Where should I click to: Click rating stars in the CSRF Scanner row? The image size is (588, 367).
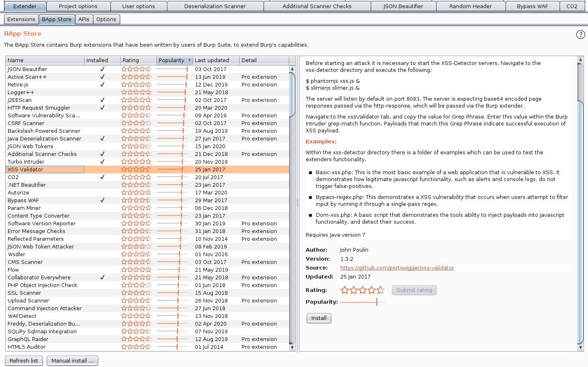136,123
